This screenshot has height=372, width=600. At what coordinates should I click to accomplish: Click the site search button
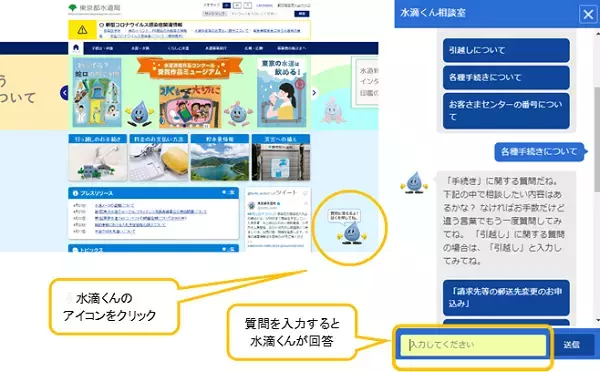pos(302,14)
